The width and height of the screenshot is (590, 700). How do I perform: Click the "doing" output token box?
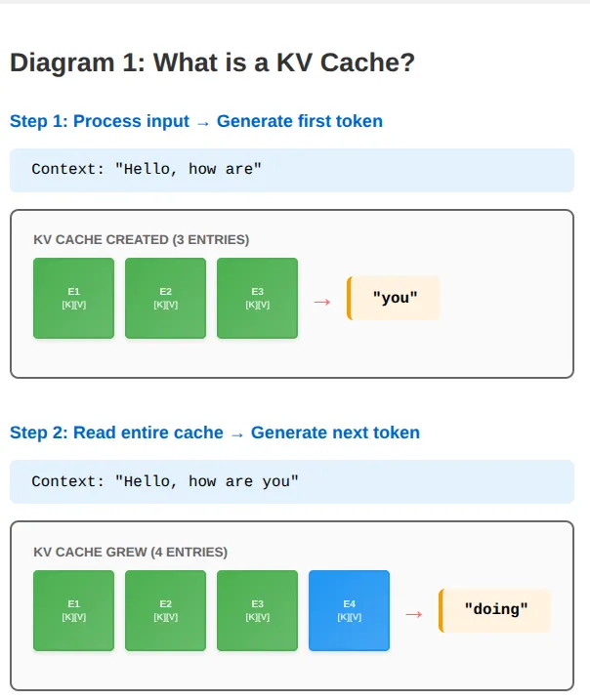point(495,610)
